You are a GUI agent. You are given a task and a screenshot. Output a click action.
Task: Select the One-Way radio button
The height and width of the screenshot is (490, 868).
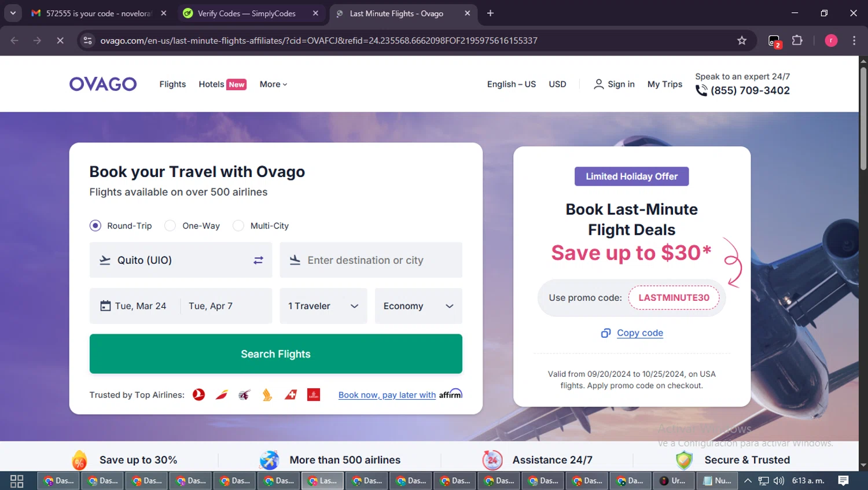pyautogui.click(x=170, y=226)
